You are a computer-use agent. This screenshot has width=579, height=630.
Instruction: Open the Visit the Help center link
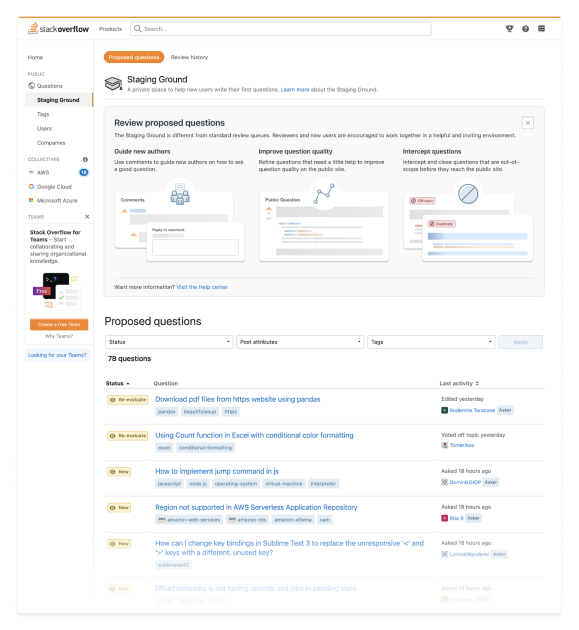click(202, 287)
